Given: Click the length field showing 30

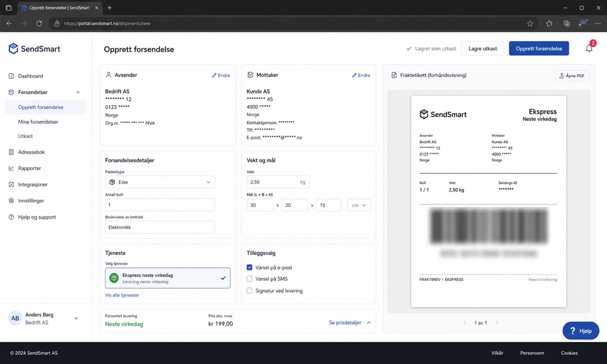Looking at the screenshot, I should pyautogui.click(x=260, y=205).
